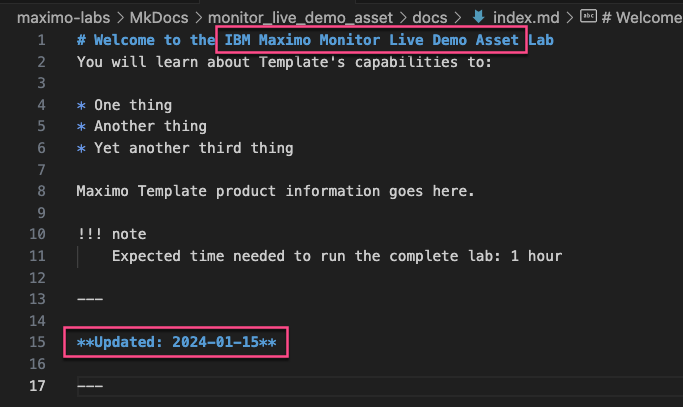Click the '---' rule on line 17
This screenshot has height=407, width=683.
pos(90,386)
